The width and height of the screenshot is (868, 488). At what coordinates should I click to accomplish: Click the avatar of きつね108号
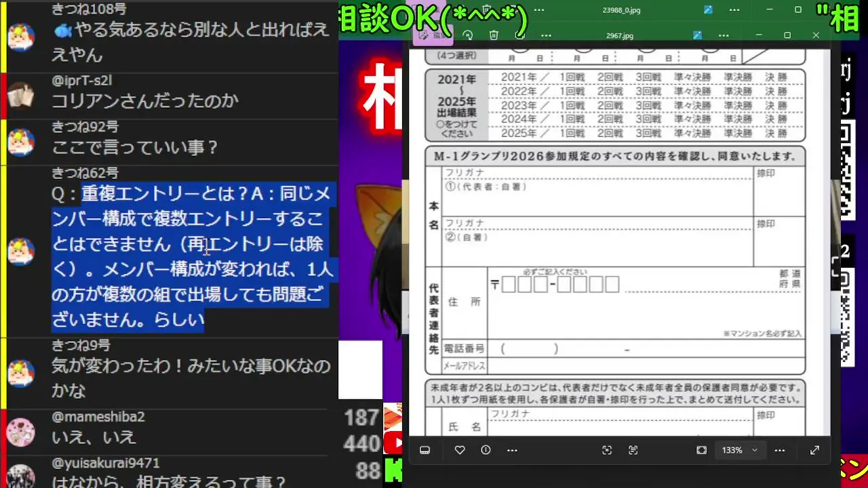[21, 37]
